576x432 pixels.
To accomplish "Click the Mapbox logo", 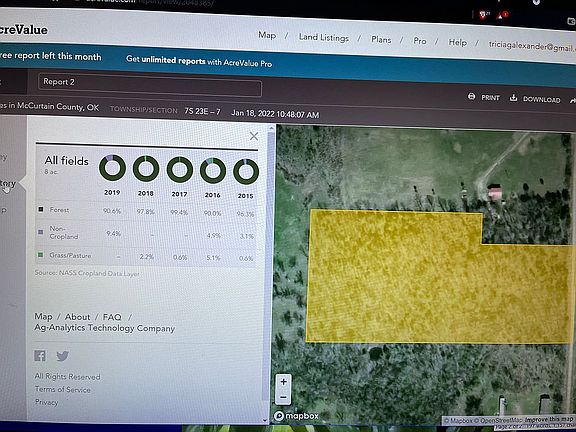I will pyautogui.click(x=296, y=416).
